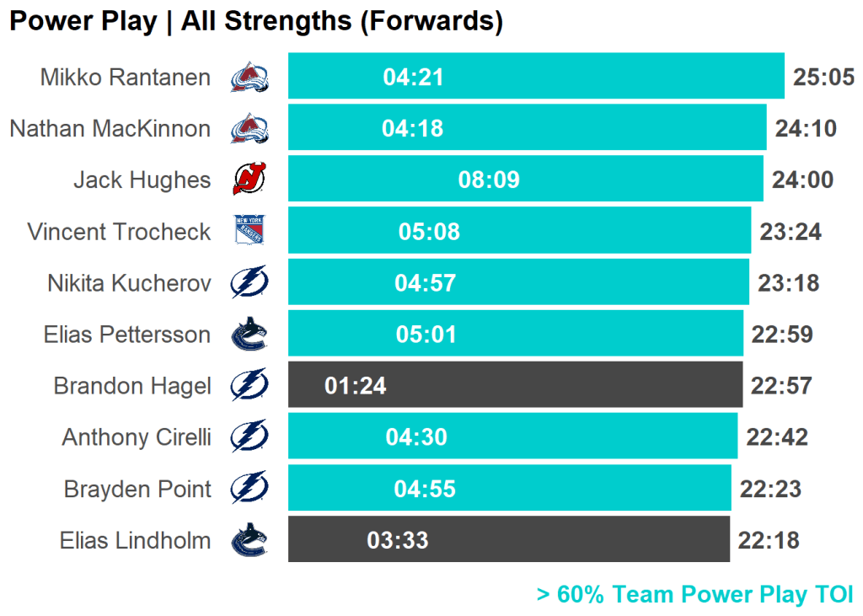Click the Avalanche logo beside Mikko Rantanen

(x=249, y=78)
